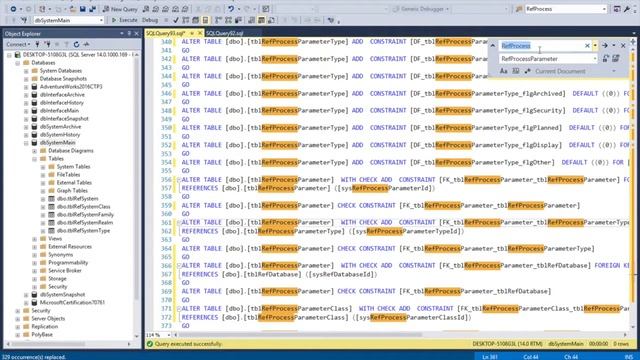Select dbo.tblRefSystemFamily table
Screen dimensions: 640x360
click(85, 215)
